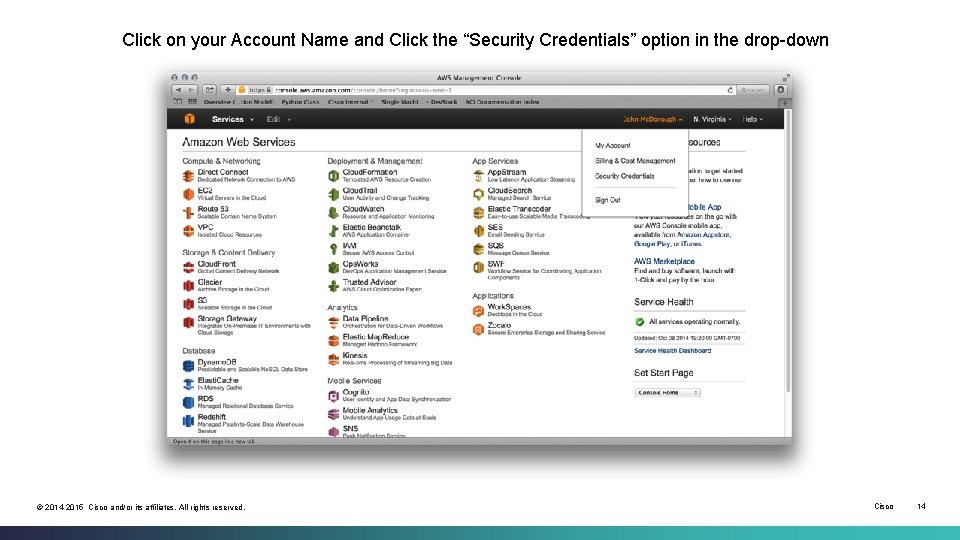Expand the Edit dropdown in navbar
Image resolution: width=960 pixels, height=540 pixels.
279,119
